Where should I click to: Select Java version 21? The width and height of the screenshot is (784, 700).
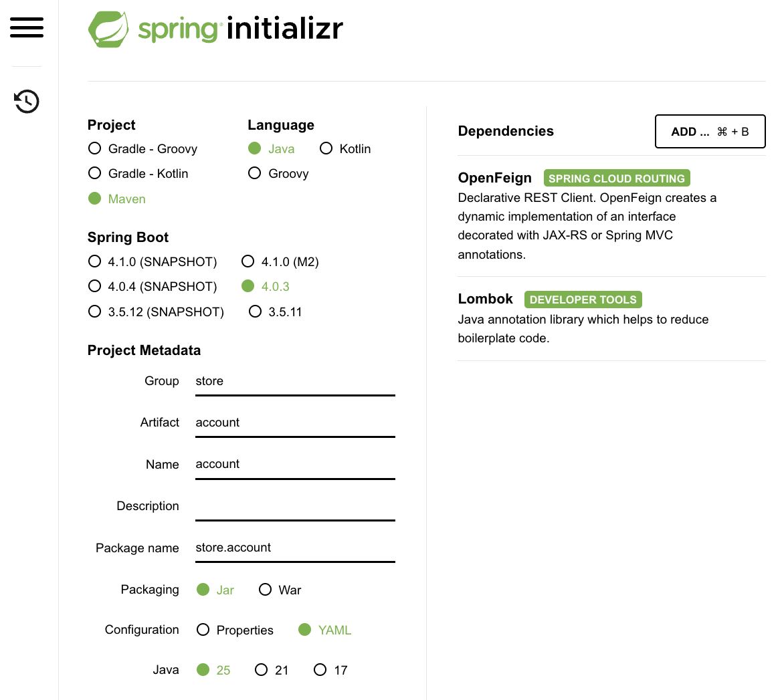coord(262,670)
